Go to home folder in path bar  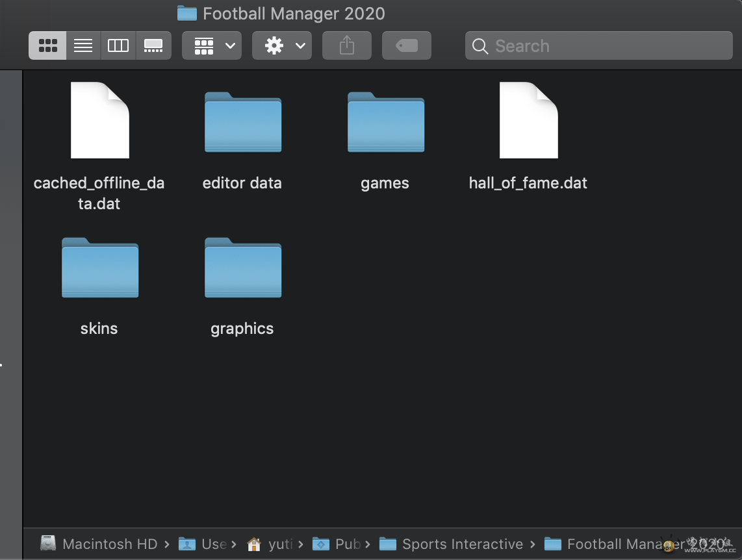point(272,544)
